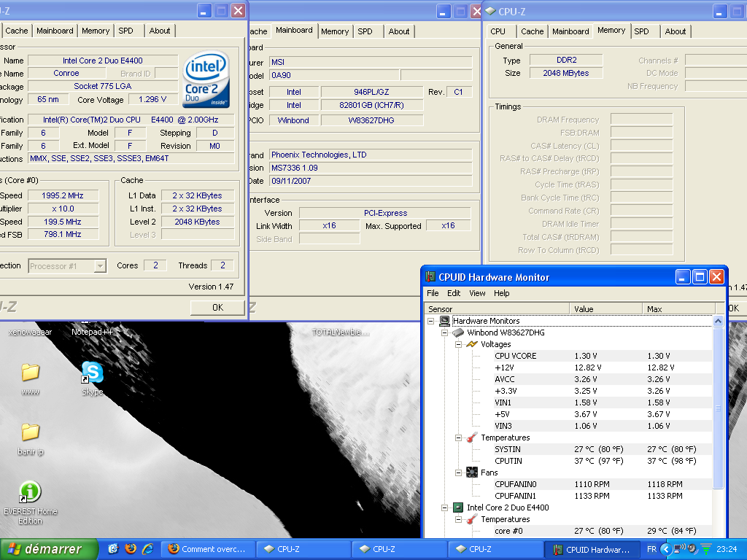The image size is (747, 560).
Task: Open the Help menu in Hardware Monitor
Action: [501, 293]
